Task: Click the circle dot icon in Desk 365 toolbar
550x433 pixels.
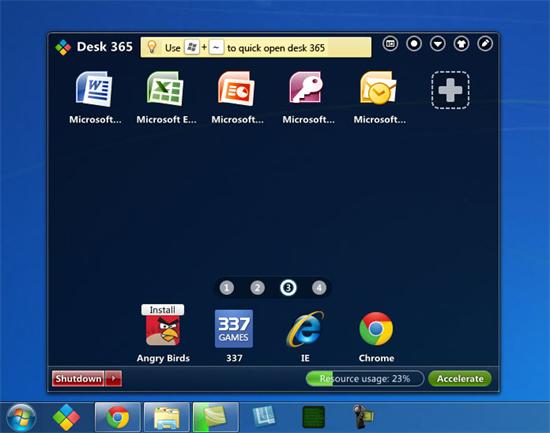Action: coord(414,44)
